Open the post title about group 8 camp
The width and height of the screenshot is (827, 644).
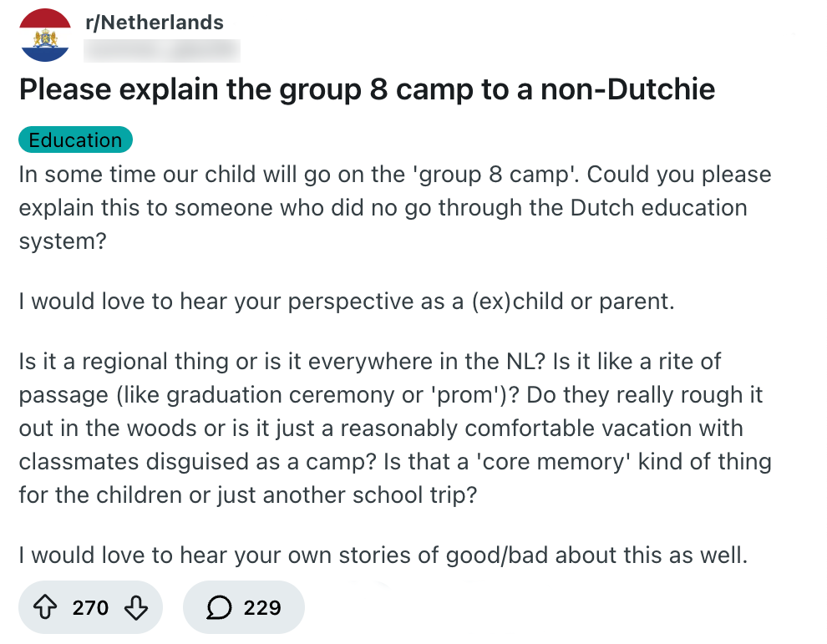tap(367, 89)
